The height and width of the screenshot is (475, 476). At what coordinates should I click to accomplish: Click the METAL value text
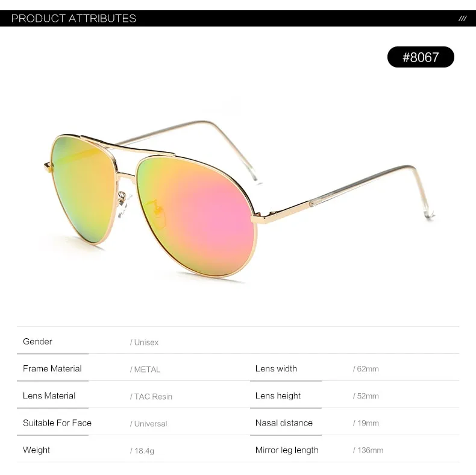point(145,370)
